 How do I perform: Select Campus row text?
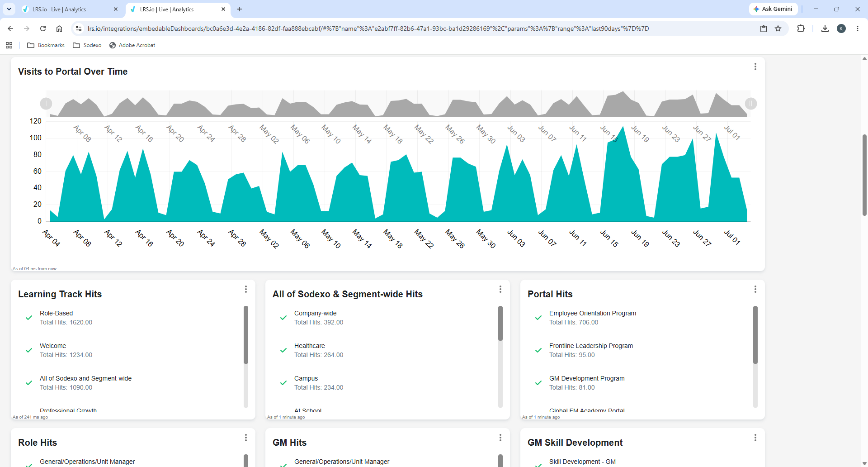[x=306, y=378]
